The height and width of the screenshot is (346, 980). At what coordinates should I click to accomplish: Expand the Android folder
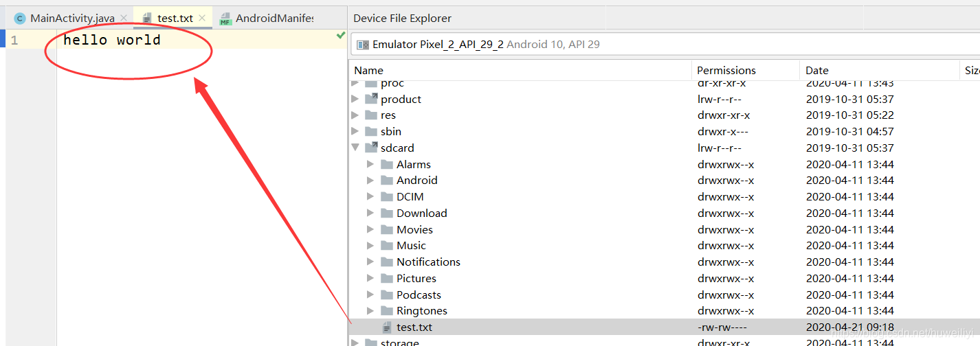click(370, 181)
